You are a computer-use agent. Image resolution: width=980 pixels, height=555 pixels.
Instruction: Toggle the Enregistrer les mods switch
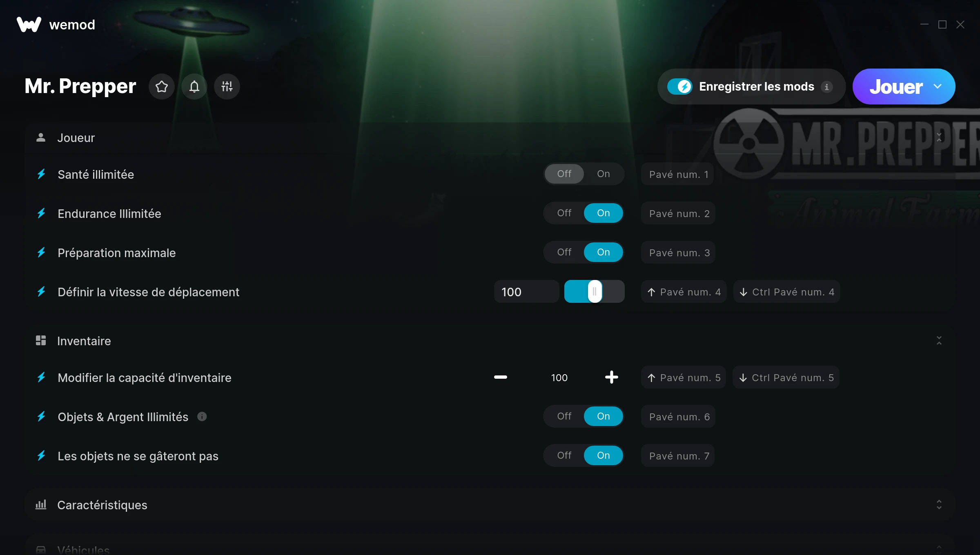pos(680,87)
